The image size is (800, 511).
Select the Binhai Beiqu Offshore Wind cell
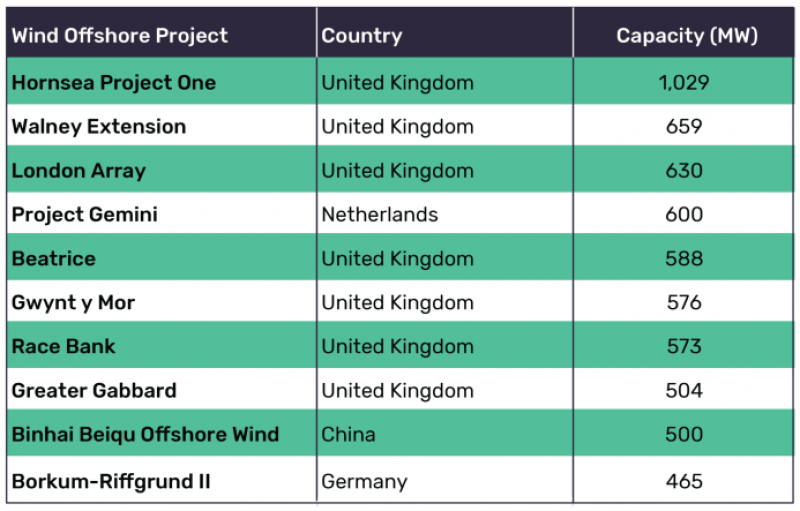click(x=145, y=435)
